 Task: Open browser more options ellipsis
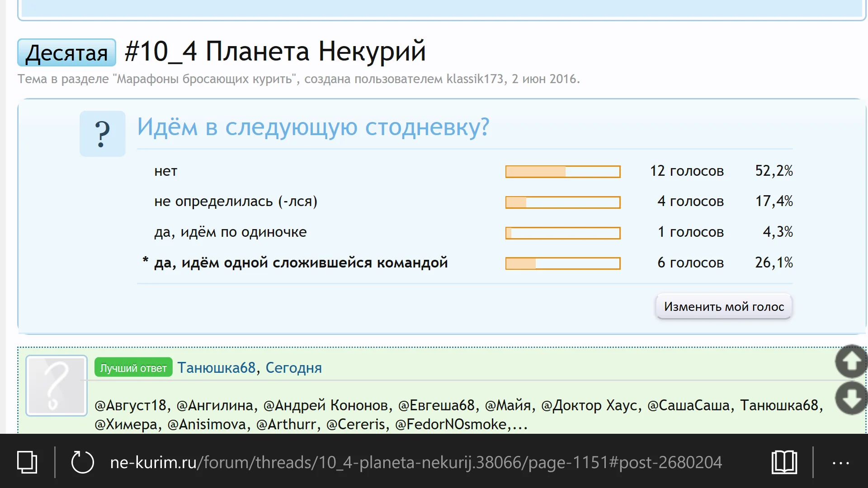coord(840,463)
